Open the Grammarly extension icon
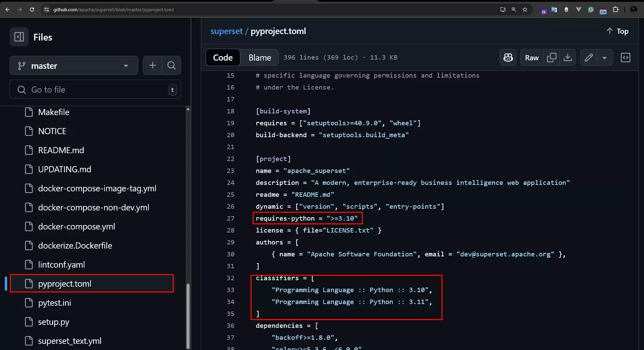This screenshot has height=350, width=644. tap(591, 10)
